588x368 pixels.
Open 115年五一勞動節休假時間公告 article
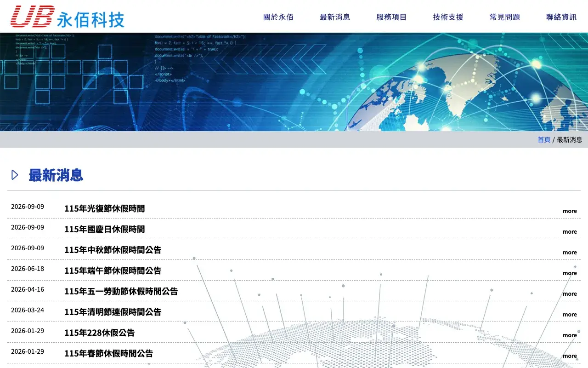coord(121,291)
